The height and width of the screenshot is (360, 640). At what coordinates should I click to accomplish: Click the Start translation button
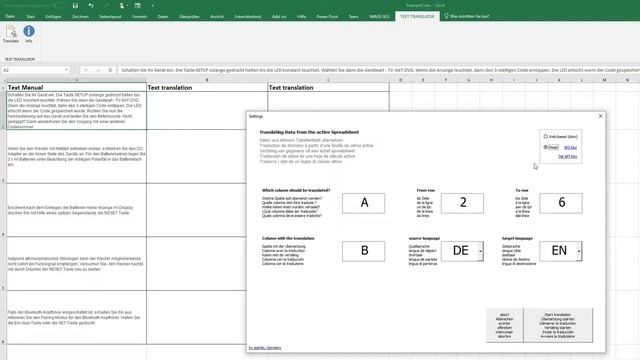pyautogui.click(x=558, y=325)
